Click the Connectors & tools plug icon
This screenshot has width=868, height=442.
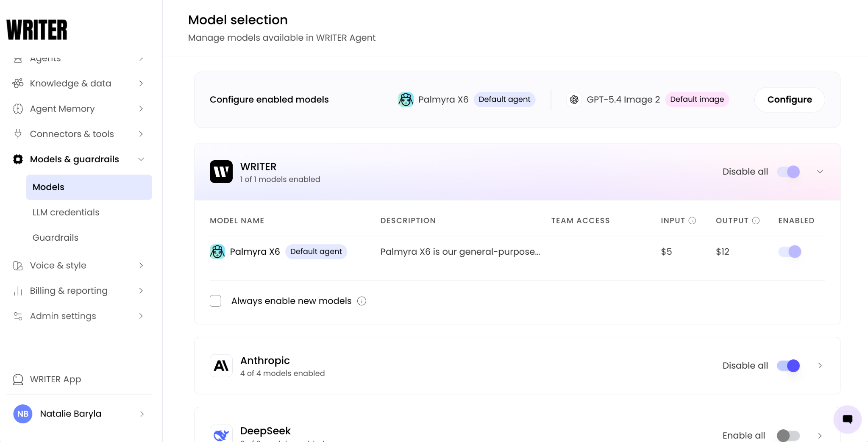tap(18, 134)
